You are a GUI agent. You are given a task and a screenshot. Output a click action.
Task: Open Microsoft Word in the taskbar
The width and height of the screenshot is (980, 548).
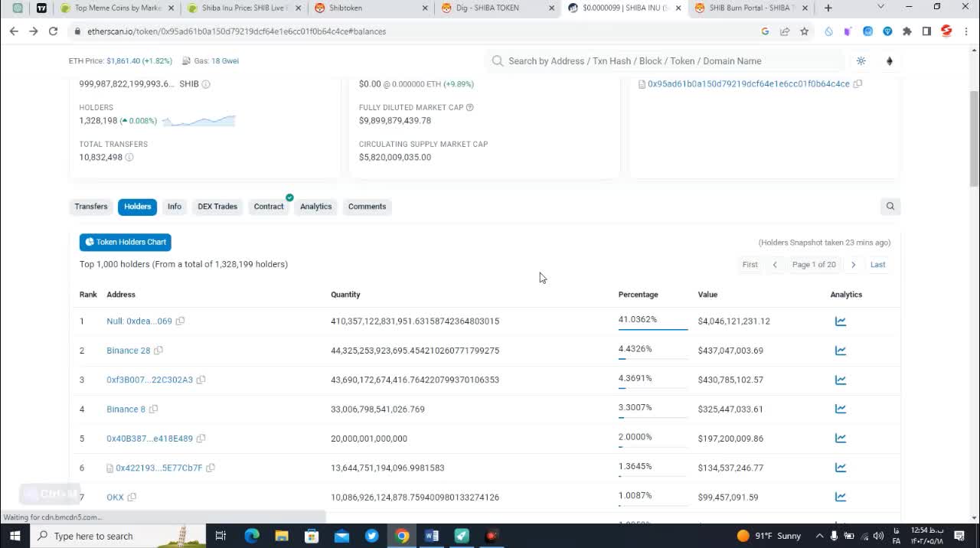[431, 536]
